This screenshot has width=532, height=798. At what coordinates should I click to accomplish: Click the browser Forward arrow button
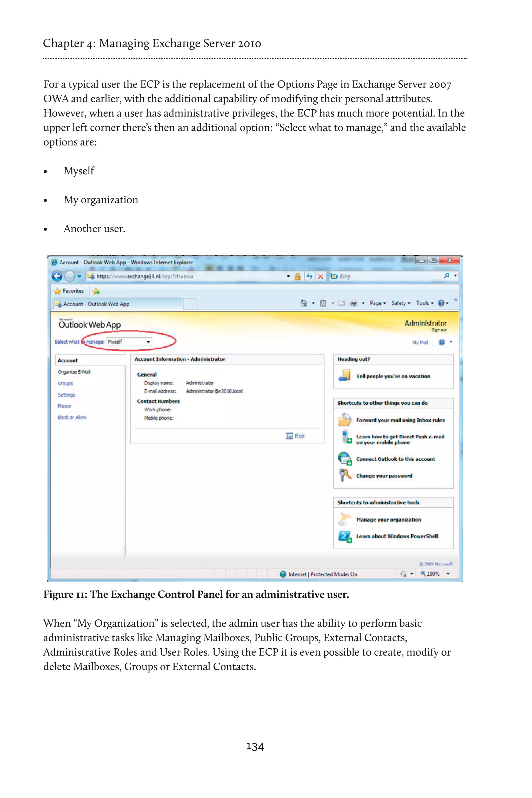(x=70, y=276)
